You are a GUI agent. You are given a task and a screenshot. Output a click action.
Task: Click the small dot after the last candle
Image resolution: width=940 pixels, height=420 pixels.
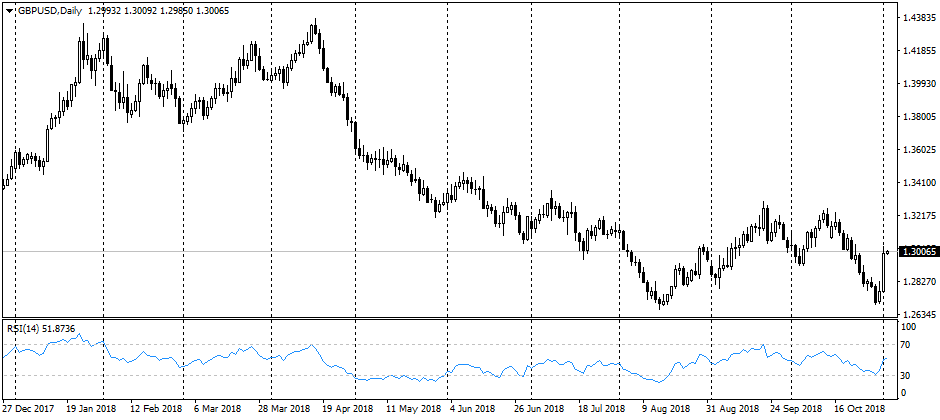click(889, 252)
